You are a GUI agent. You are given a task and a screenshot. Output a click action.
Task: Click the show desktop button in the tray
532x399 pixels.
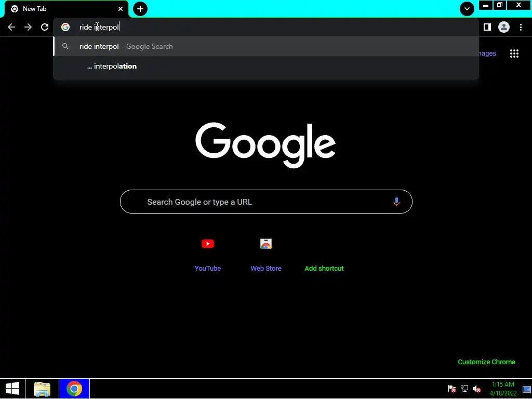coord(527,389)
